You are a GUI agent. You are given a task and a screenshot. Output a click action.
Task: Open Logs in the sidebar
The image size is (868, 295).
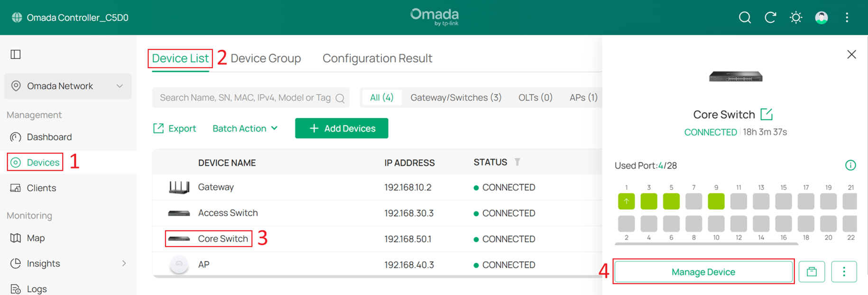tap(37, 288)
